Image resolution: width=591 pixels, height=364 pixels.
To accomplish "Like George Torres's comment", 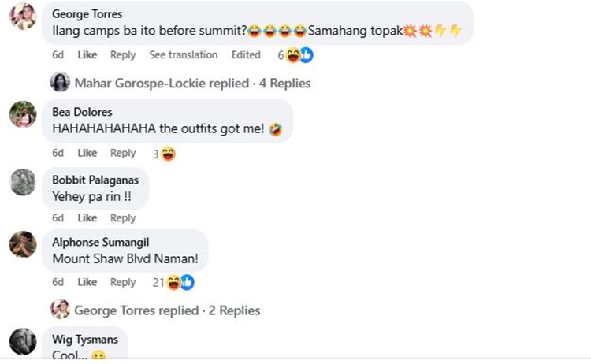I will click(87, 55).
